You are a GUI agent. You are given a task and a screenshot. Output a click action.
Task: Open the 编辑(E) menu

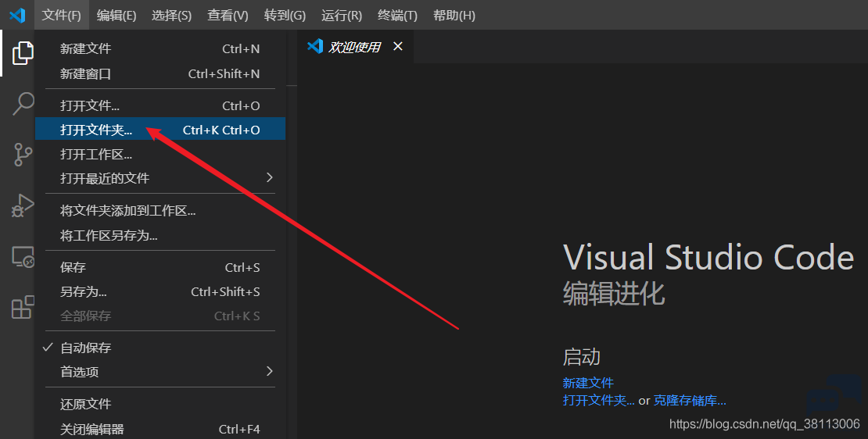(x=117, y=15)
